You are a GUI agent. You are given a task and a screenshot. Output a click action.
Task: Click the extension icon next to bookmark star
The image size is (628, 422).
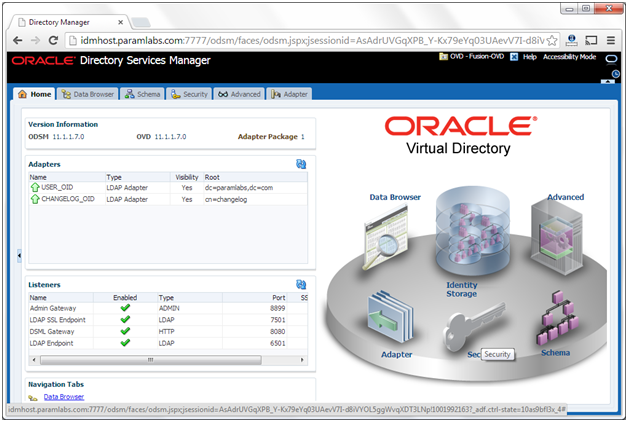click(x=572, y=40)
